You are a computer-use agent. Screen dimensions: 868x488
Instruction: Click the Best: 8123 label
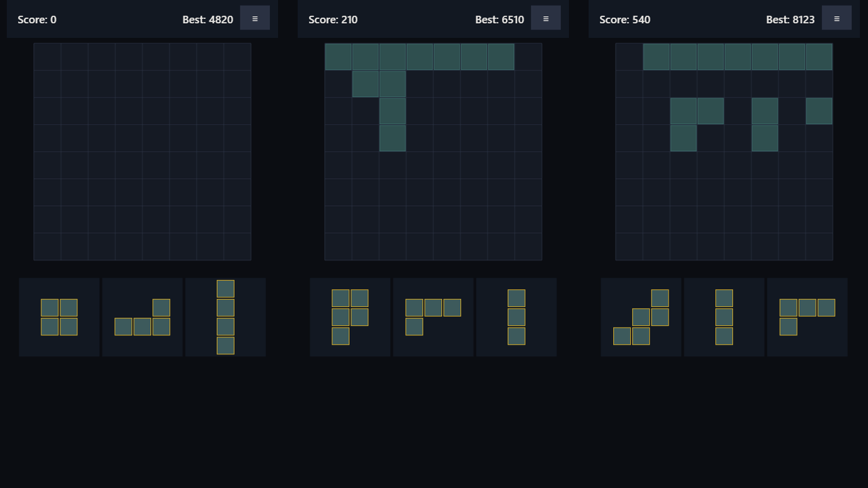point(790,20)
